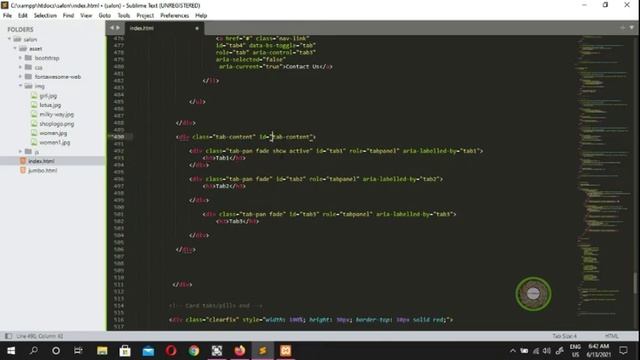Click the css folder icon
Image resolution: width=640 pixels, height=360 pixels.
(28, 67)
